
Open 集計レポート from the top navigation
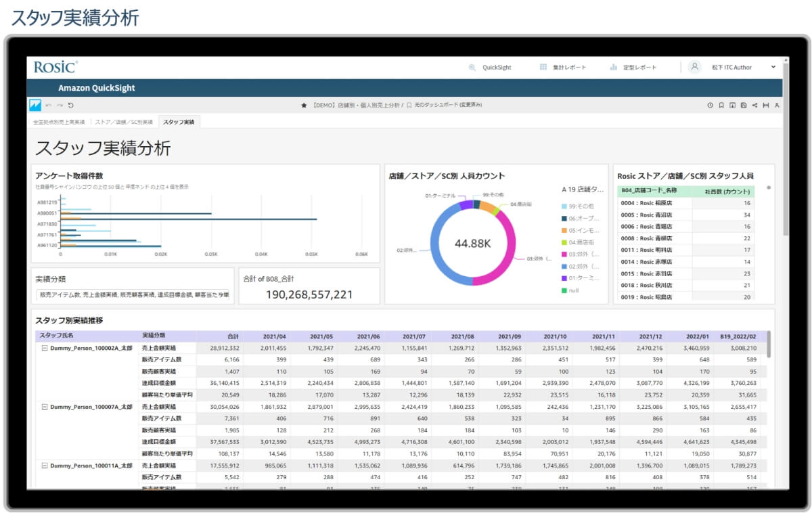[569, 68]
